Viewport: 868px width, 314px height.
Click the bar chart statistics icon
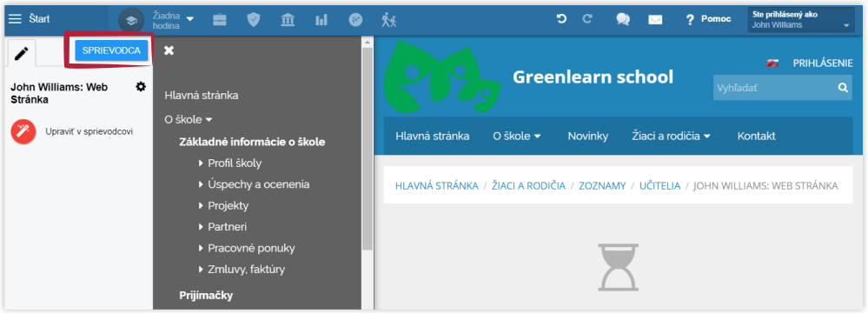[x=321, y=20]
